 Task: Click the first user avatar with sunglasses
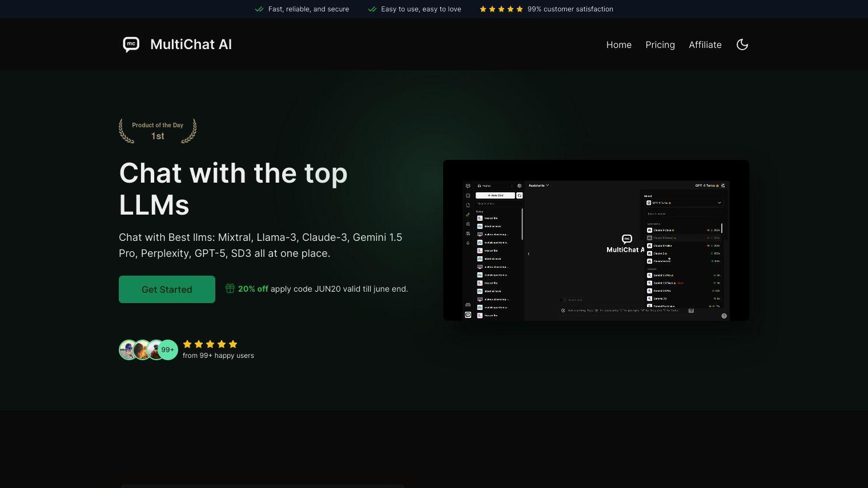(x=128, y=350)
